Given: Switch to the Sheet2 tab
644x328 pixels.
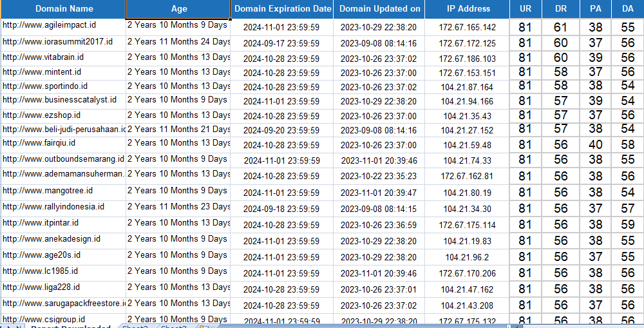Looking at the screenshot, I should [136, 327].
